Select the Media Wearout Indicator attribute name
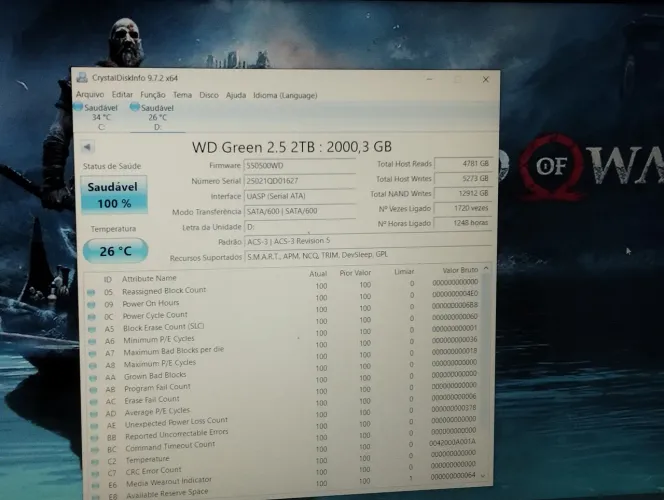664x500 pixels. 169,481
